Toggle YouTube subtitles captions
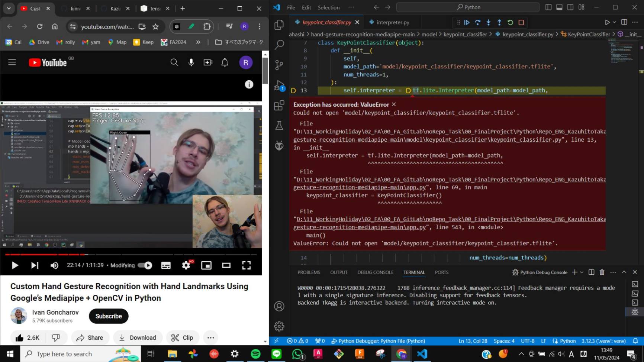The width and height of the screenshot is (644, 362). [166, 265]
